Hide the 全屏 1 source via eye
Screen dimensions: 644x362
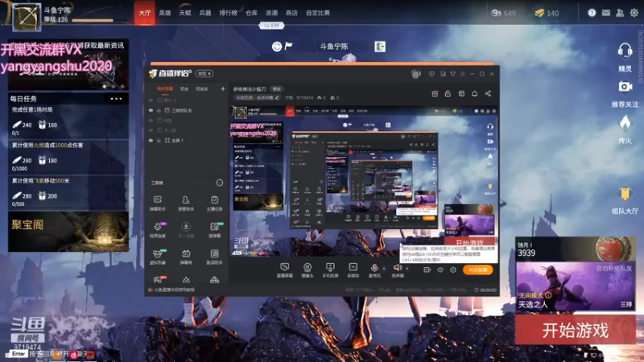(x=151, y=140)
